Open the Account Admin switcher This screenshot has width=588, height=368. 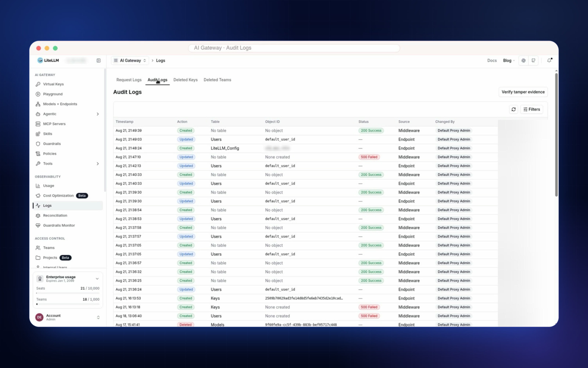pyautogui.click(x=68, y=317)
